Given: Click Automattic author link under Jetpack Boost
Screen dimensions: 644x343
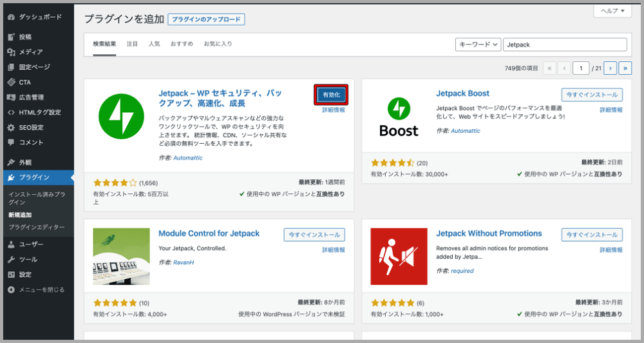Looking at the screenshot, I should coord(466,131).
